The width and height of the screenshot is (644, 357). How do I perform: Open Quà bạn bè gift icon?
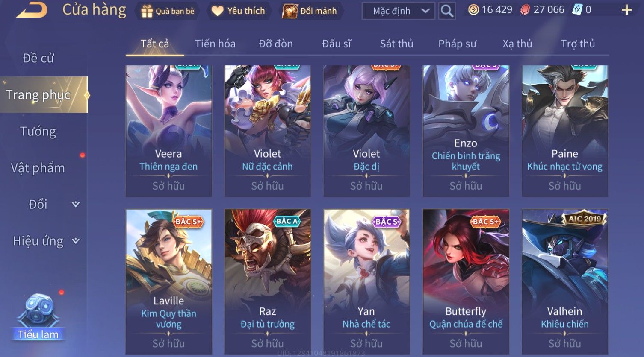(147, 11)
